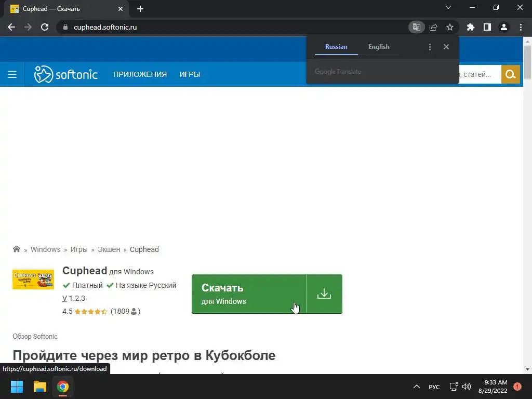Show hidden system tray icons

[417, 387]
